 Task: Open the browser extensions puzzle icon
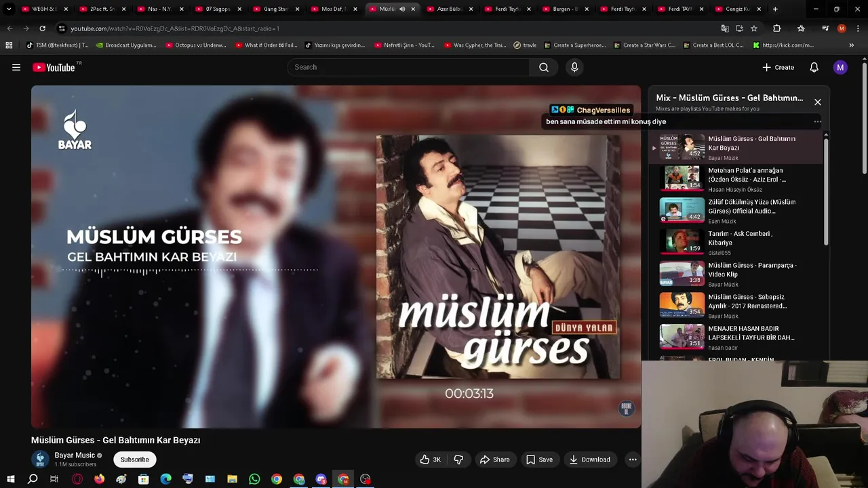[777, 28]
